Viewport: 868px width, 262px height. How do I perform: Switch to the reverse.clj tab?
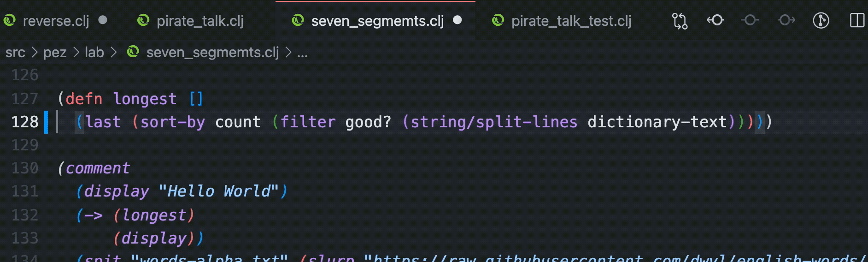56,21
